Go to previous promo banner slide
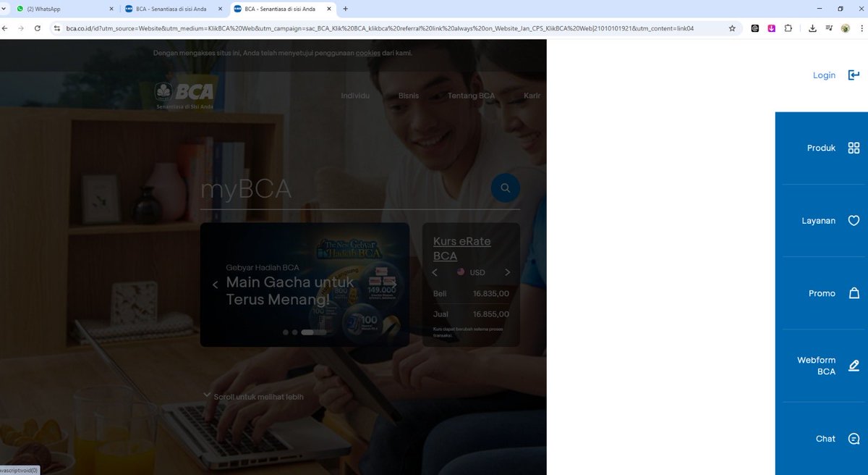 pos(215,285)
